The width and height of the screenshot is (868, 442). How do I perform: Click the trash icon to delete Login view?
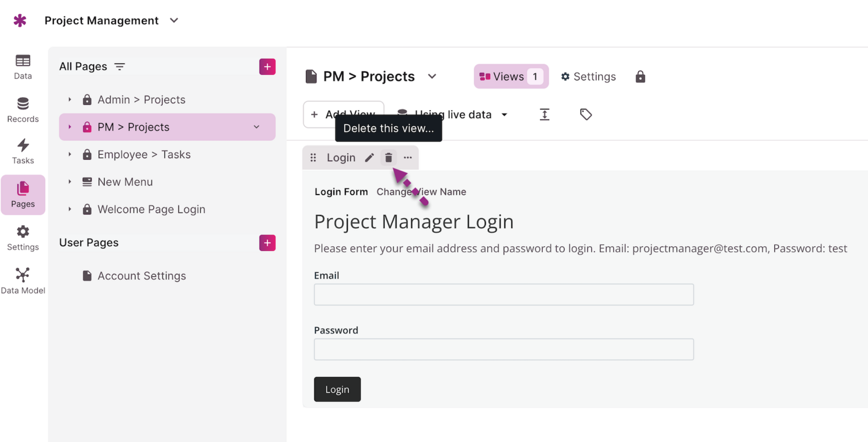click(x=388, y=158)
